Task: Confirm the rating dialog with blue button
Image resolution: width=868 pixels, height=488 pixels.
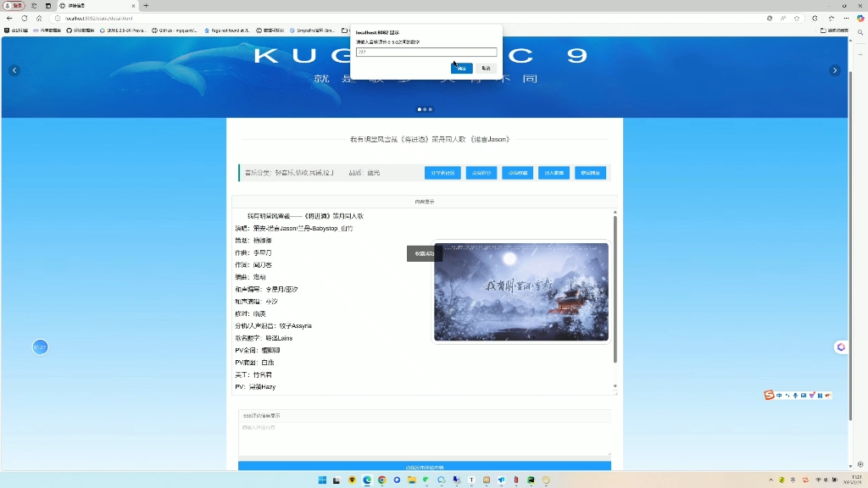Action: pos(462,68)
